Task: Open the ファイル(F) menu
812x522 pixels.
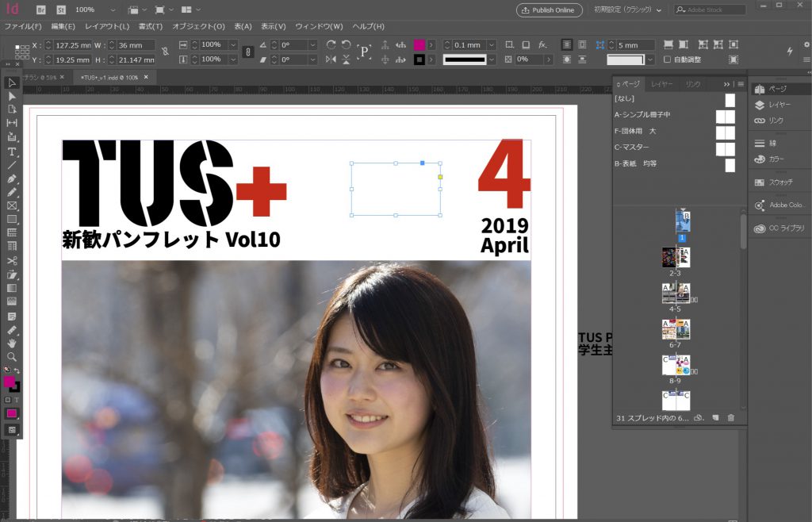Action: [x=23, y=26]
